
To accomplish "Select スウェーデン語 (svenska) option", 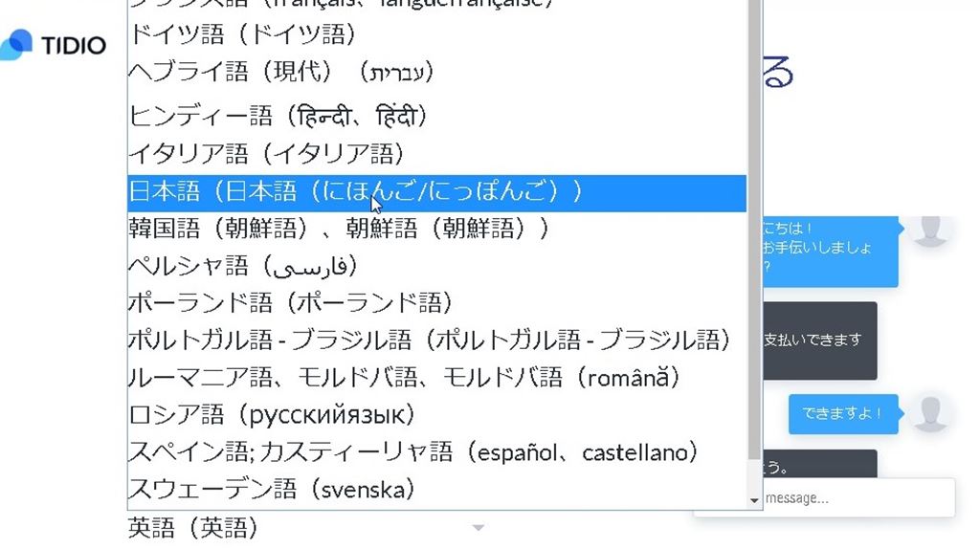I will (x=272, y=490).
